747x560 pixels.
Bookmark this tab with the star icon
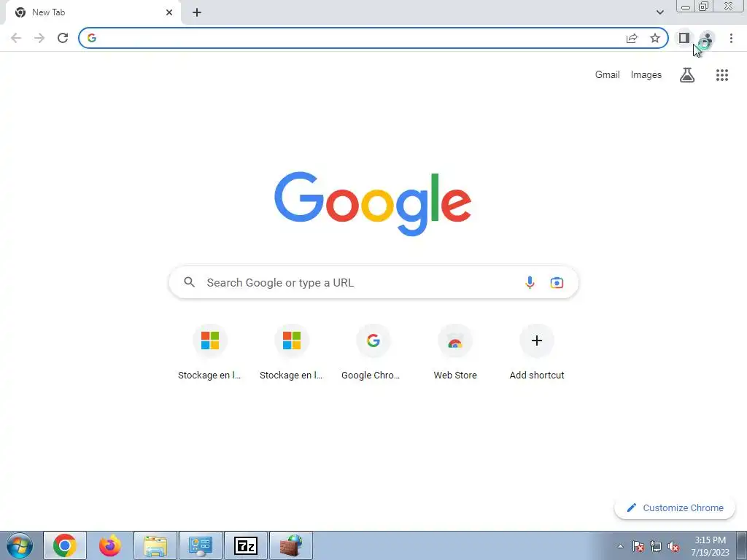(655, 38)
